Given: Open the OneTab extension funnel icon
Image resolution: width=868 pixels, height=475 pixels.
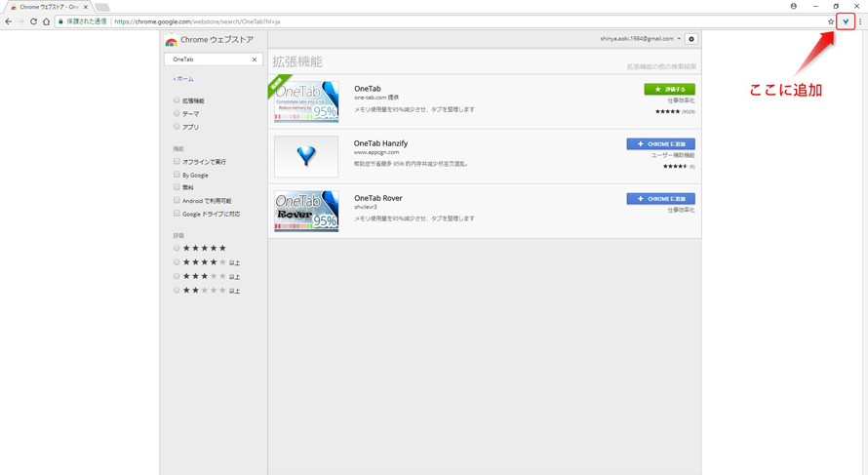Looking at the screenshot, I should (x=846, y=21).
